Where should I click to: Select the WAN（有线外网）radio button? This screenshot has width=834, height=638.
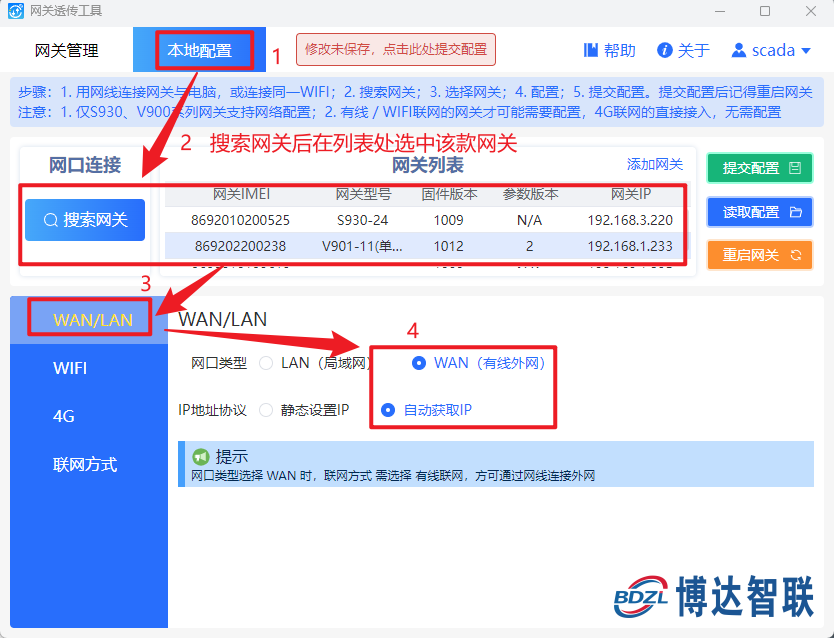coord(419,363)
